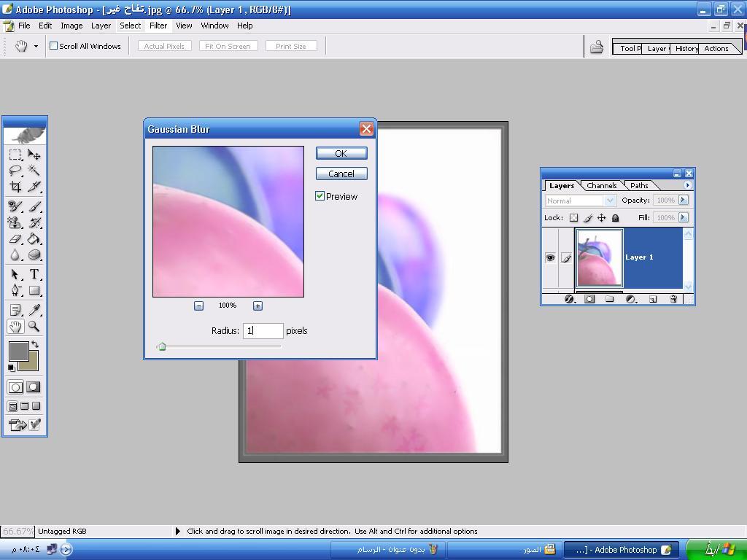Switch to Standard Mode editing
The image size is (747, 560).
point(15,387)
